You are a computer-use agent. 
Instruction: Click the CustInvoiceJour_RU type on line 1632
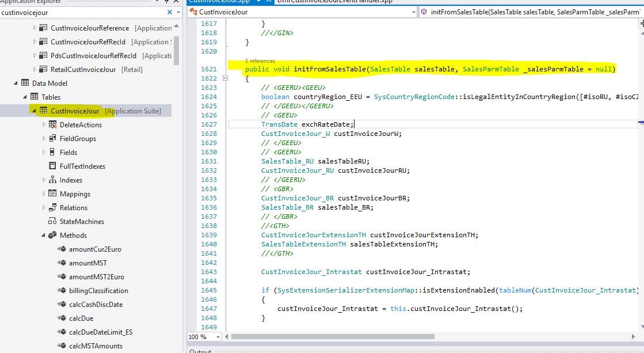tap(298, 170)
